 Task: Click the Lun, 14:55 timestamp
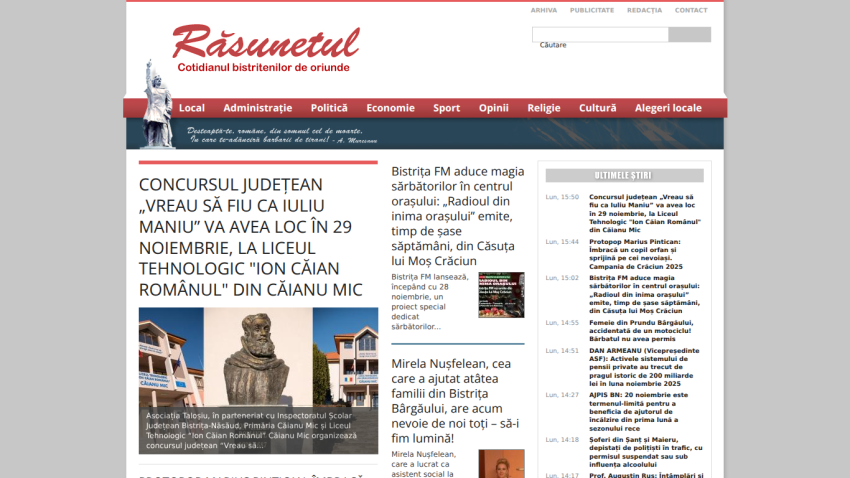tap(562, 322)
